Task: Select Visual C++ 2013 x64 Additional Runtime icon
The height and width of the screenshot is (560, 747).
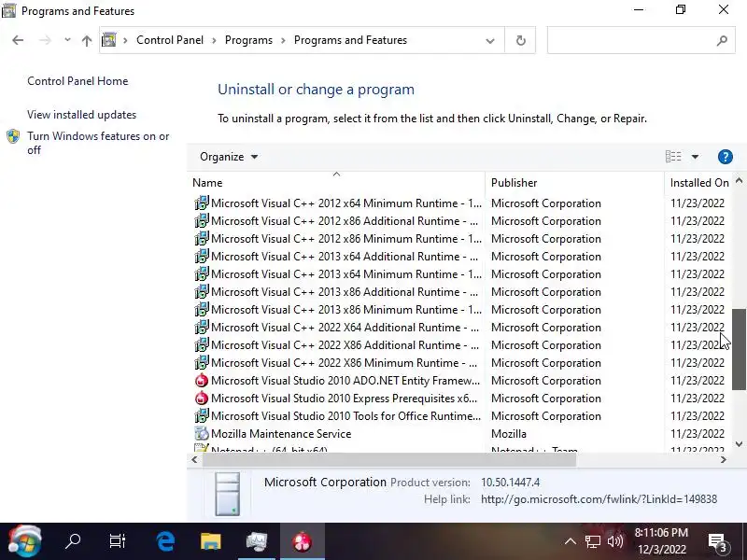Action: click(x=202, y=256)
